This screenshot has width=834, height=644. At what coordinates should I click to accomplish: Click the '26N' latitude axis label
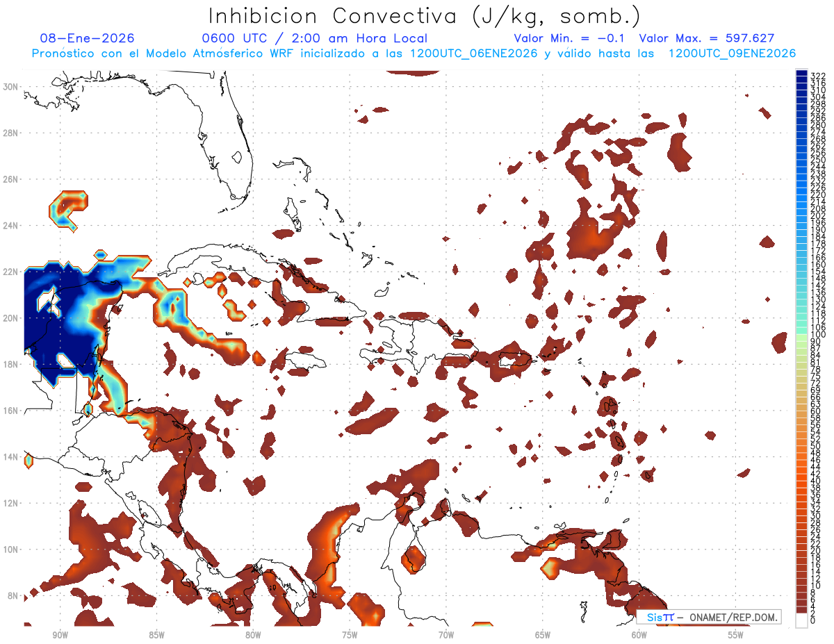[12, 179]
